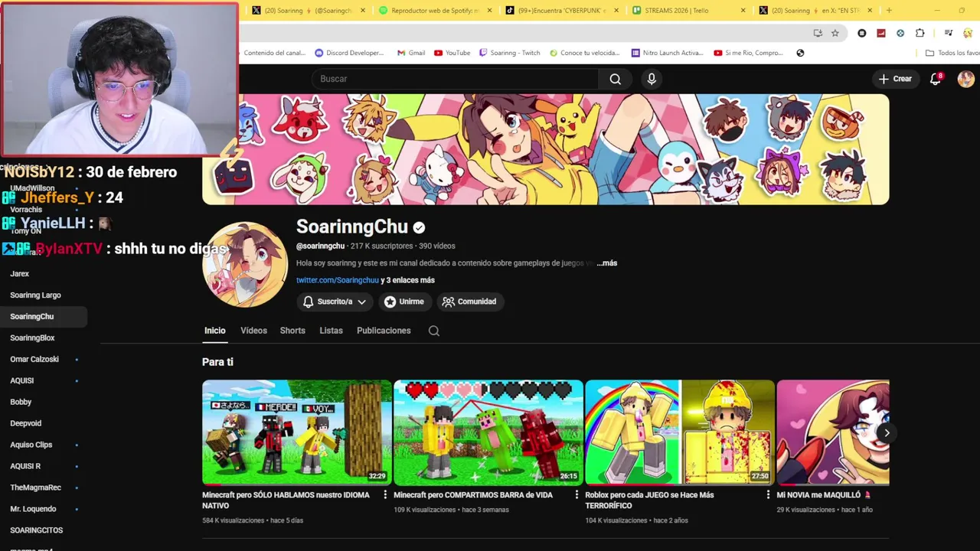Screen dimensions: 980x551
Task: Switch to the Inicio tab
Action: [215, 331]
